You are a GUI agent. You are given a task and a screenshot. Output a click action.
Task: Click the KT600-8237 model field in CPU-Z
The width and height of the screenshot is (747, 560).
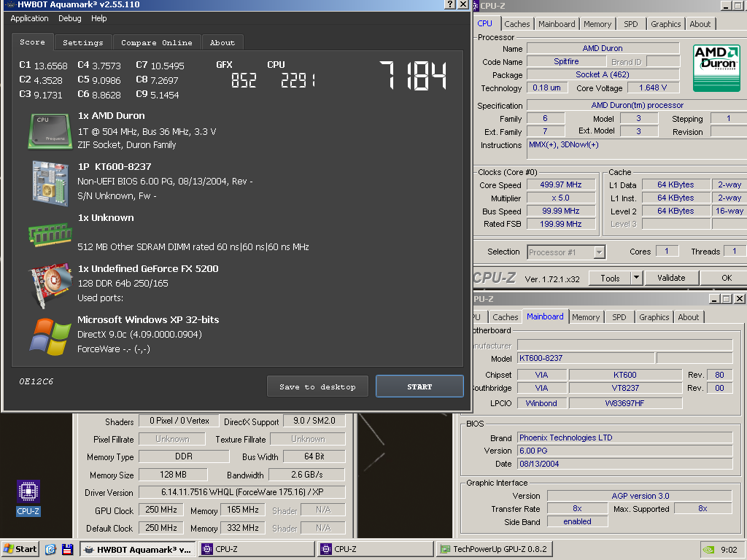pos(586,358)
